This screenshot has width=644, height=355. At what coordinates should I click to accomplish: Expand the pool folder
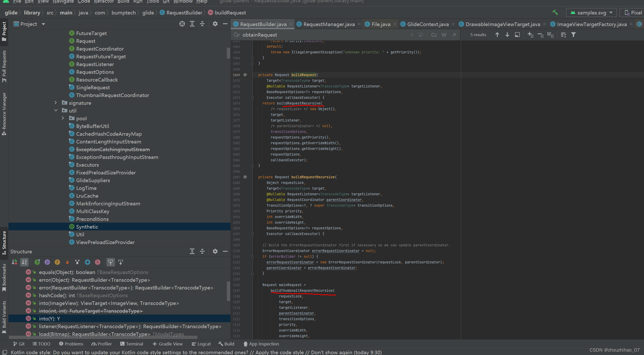[63, 118]
